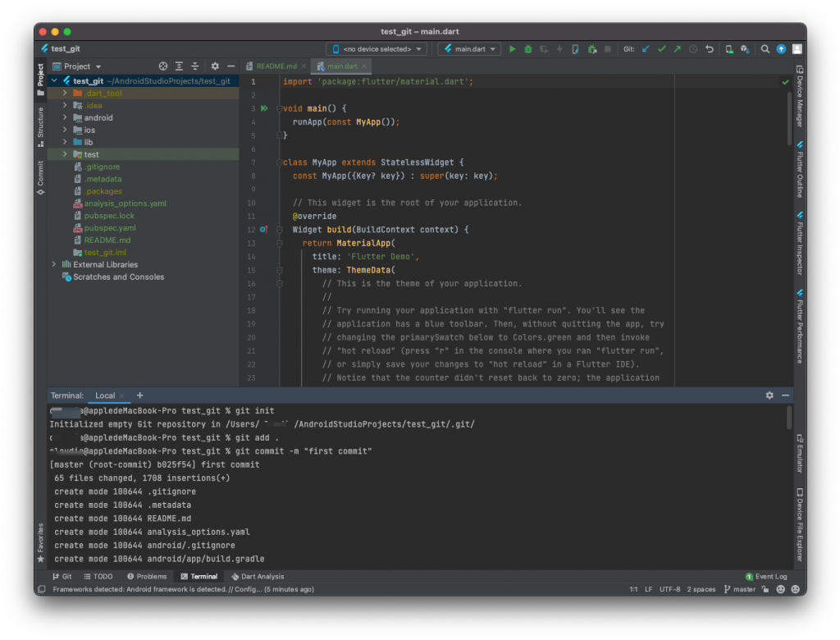Open the Git tool window tab
Image resolution: width=840 pixels, height=640 pixels.
(x=62, y=576)
